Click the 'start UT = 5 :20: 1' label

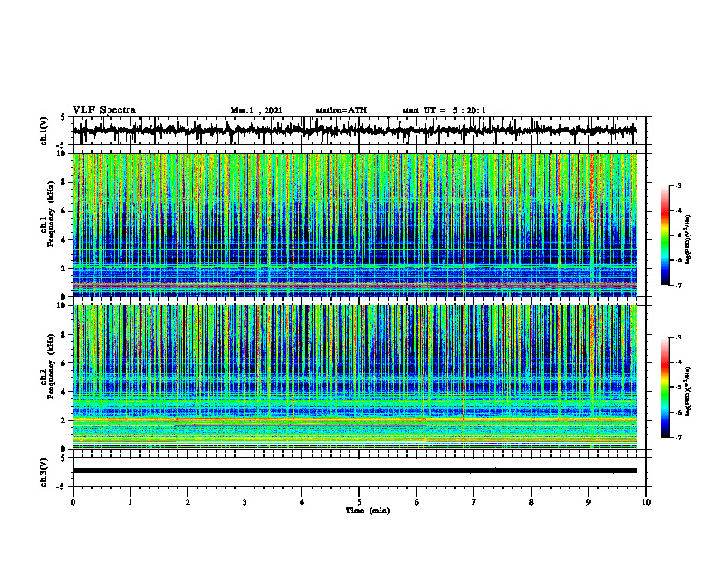pyautogui.click(x=444, y=110)
